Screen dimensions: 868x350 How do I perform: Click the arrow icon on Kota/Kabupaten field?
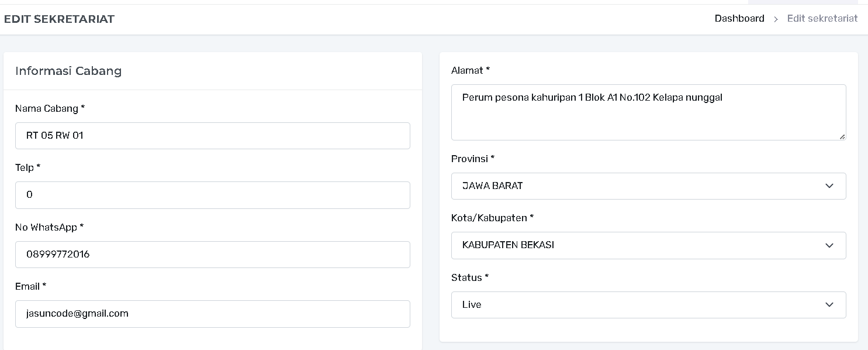pos(829,245)
